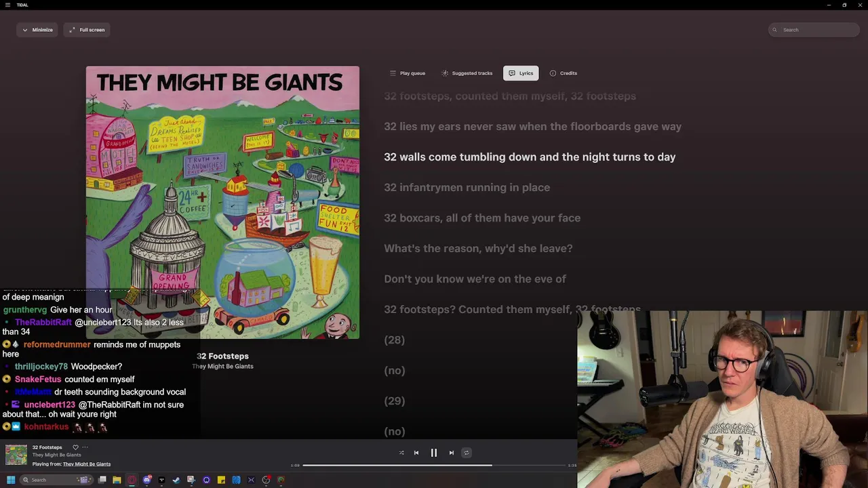Open the three-dot menu beside 32 Footsteps

[85, 447]
